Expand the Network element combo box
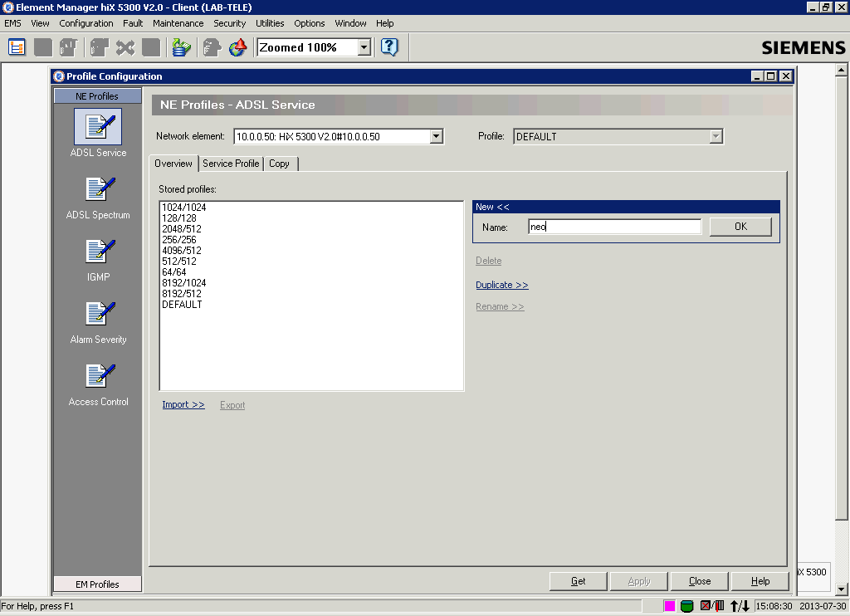The image size is (850, 616). (x=437, y=137)
